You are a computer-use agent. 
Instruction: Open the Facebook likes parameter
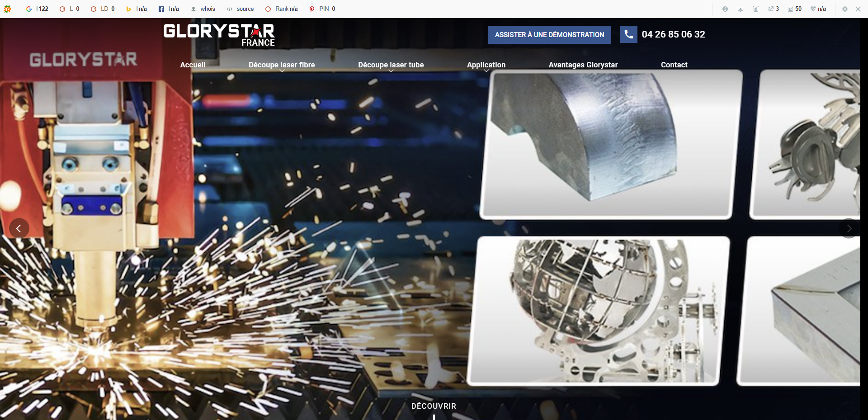coord(169,9)
